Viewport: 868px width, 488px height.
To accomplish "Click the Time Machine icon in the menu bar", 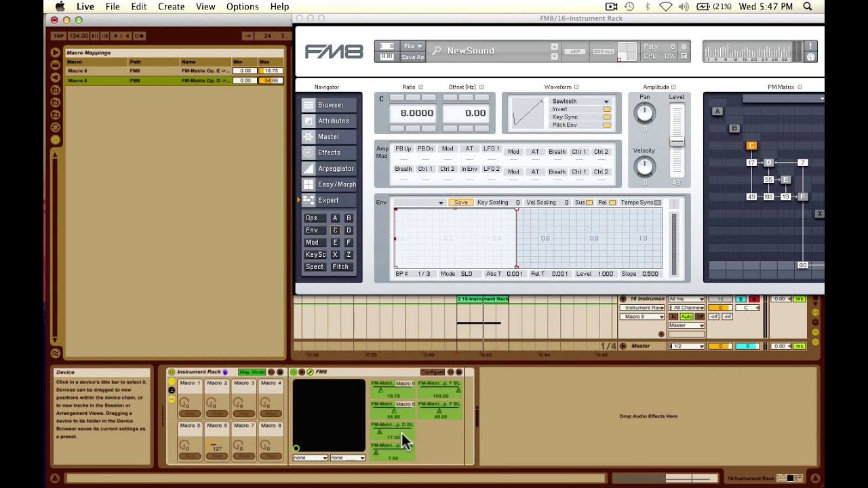I will pyautogui.click(x=629, y=6).
